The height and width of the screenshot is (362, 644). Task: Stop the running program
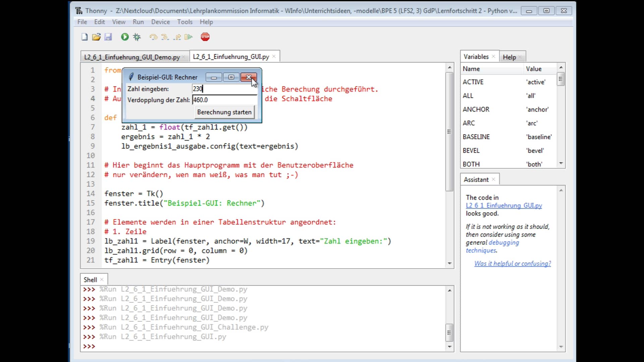point(205,37)
